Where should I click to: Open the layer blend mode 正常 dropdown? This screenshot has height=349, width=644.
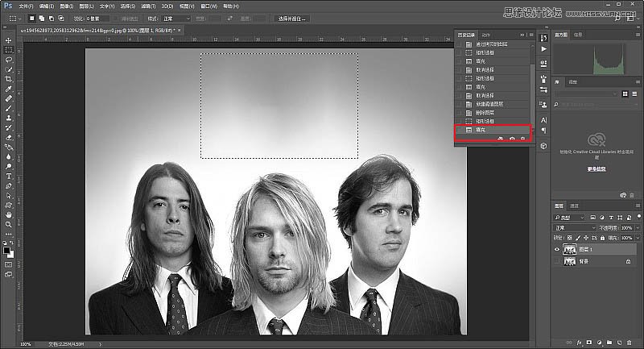(x=575, y=228)
